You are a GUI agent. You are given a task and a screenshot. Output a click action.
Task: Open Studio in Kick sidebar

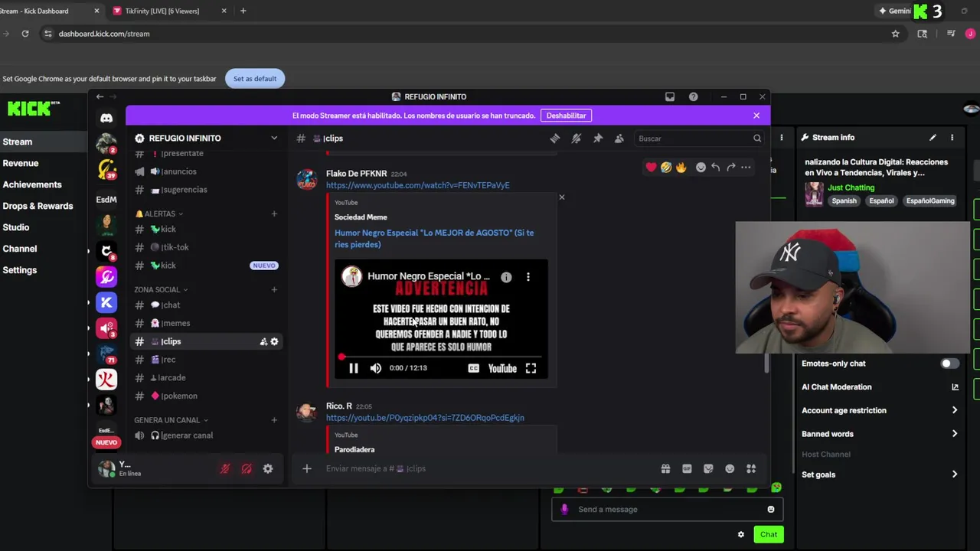click(16, 227)
